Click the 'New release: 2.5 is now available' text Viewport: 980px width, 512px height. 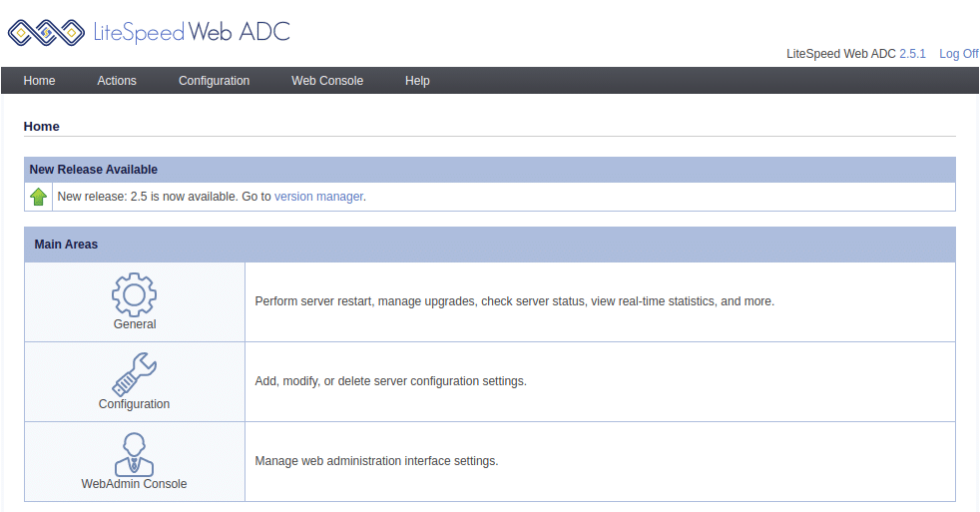(x=148, y=197)
